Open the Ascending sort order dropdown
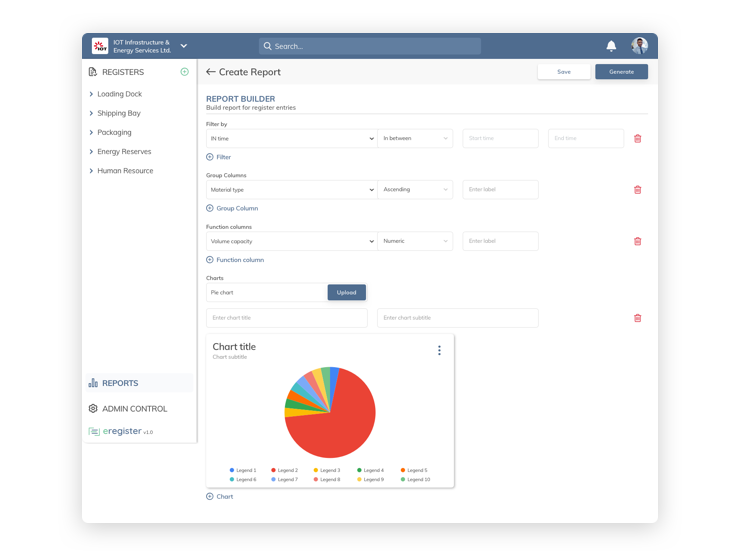This screenshot has width=740, height=556. (415, 190)
